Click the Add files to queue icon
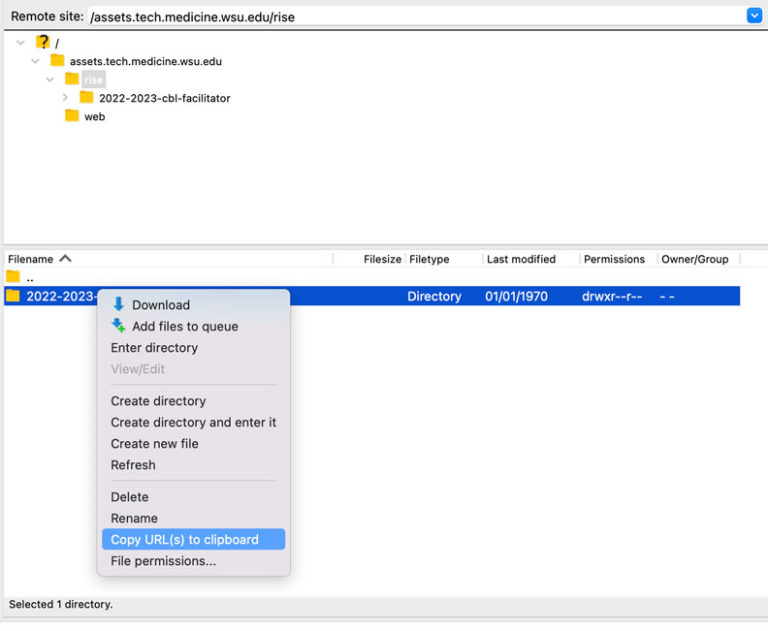This screenshot has width=768, height=631. (x=118, y=326)
